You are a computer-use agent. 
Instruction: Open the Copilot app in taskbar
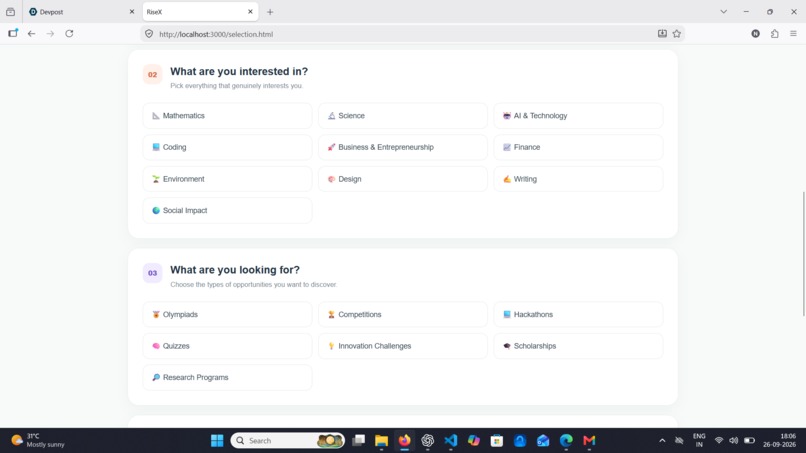[473, 441]
